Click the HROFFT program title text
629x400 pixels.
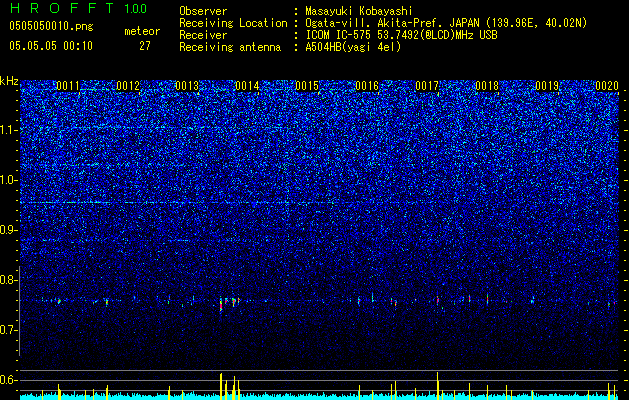coord(62,8)
